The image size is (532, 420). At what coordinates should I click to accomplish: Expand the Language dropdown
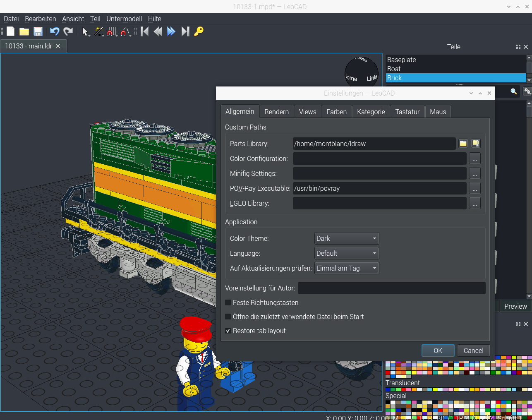tap(347, 253)
